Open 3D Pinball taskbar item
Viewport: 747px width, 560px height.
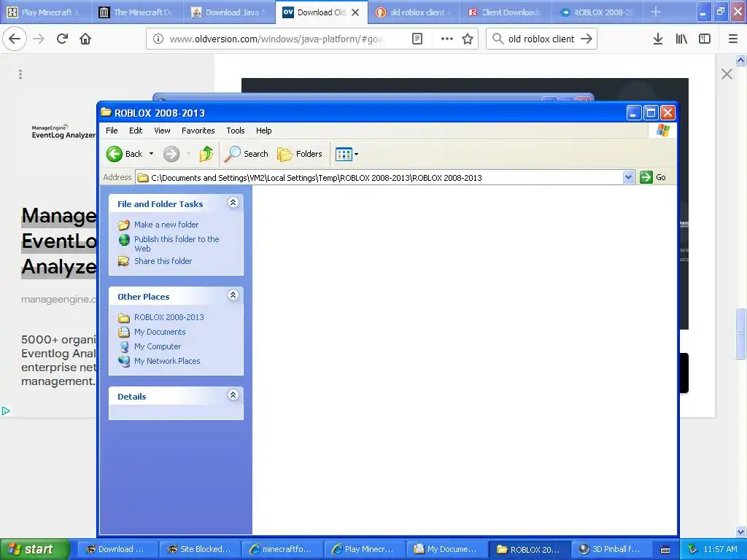tap(611, 549)
